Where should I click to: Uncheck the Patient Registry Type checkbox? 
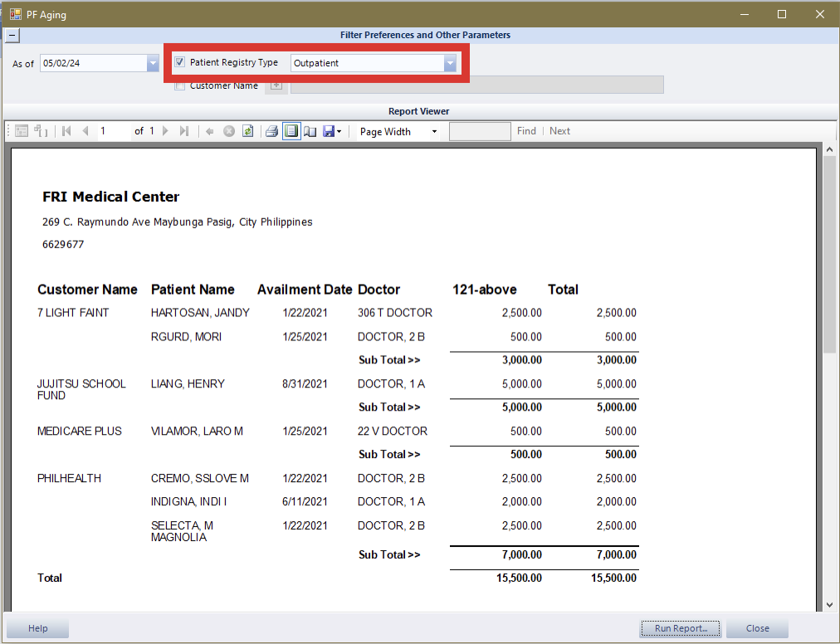tap(180, 62)
